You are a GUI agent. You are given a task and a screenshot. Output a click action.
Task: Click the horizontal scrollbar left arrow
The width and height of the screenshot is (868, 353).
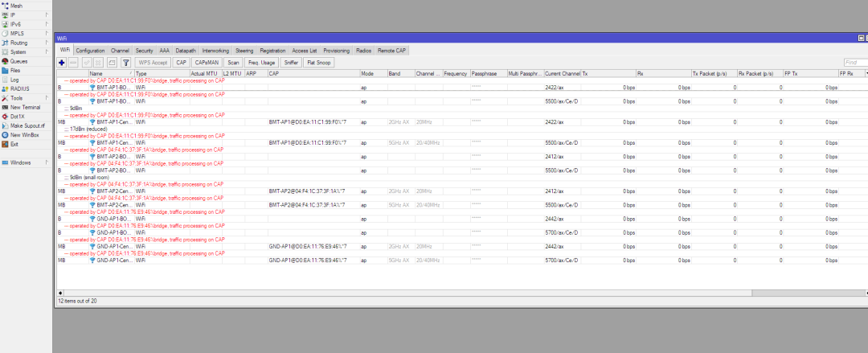60,293
